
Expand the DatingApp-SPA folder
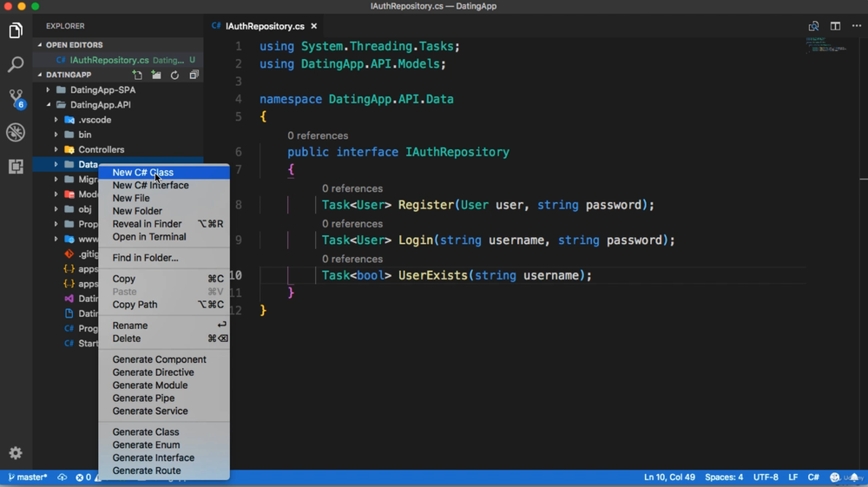point(48,89)
